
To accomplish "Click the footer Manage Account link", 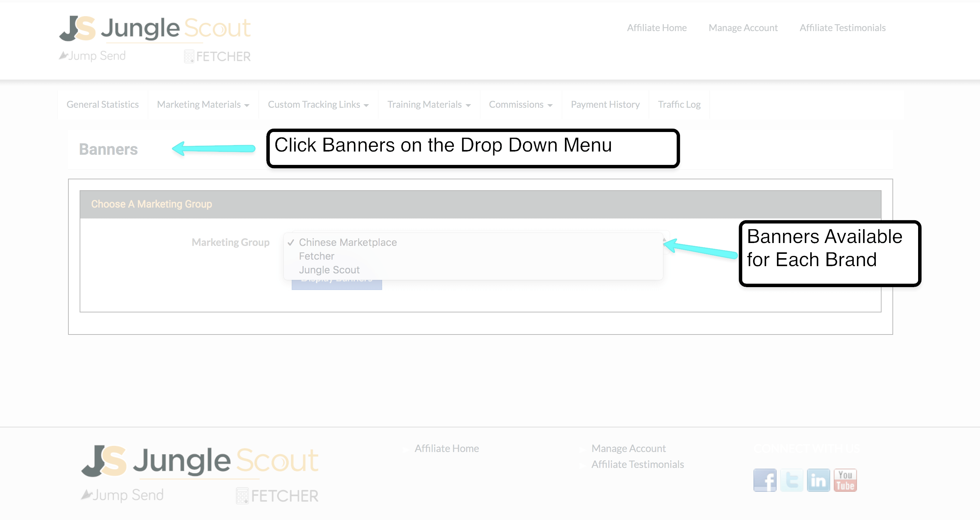I will (629, 448).
